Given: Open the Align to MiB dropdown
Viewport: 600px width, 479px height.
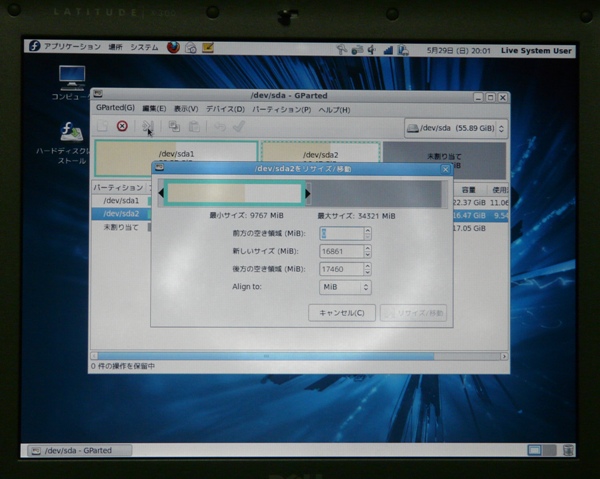Looking at the screenshot, I should 345,287.
